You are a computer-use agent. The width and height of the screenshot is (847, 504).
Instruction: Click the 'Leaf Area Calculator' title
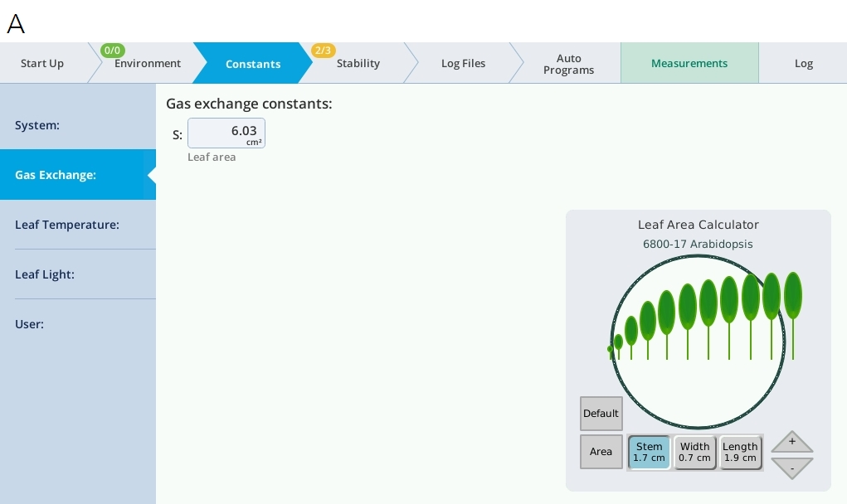(698, 225)
